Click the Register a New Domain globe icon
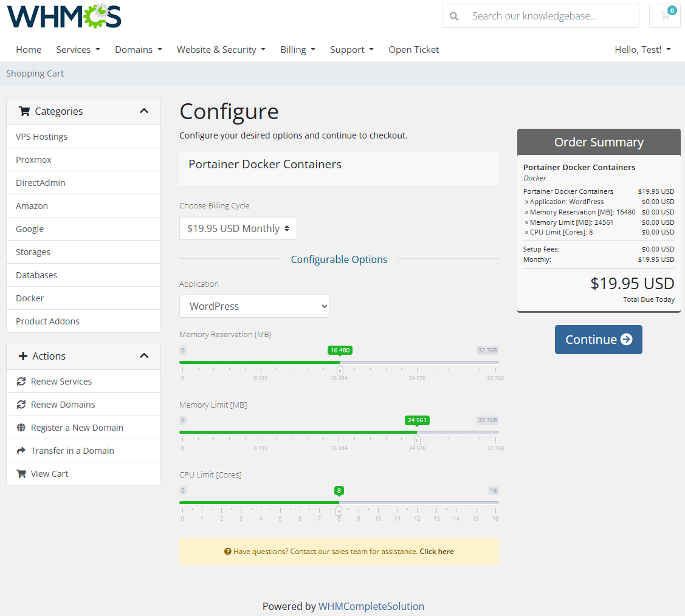 (21, 428)
